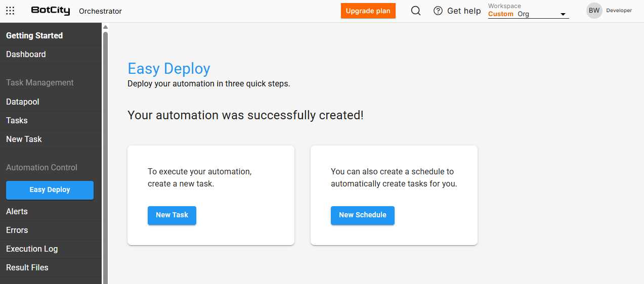Open the BW user avatar
This screenshot has height=284, width=644.
point(594,11)
